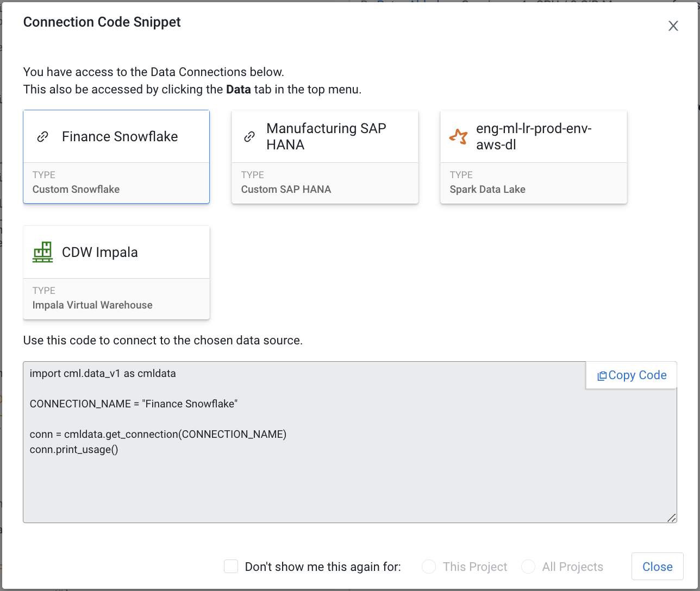The height and width of the screenshot is (591, 700).
Task: Expand the code box via its resize corner
Action: click(x=671, y=519)
